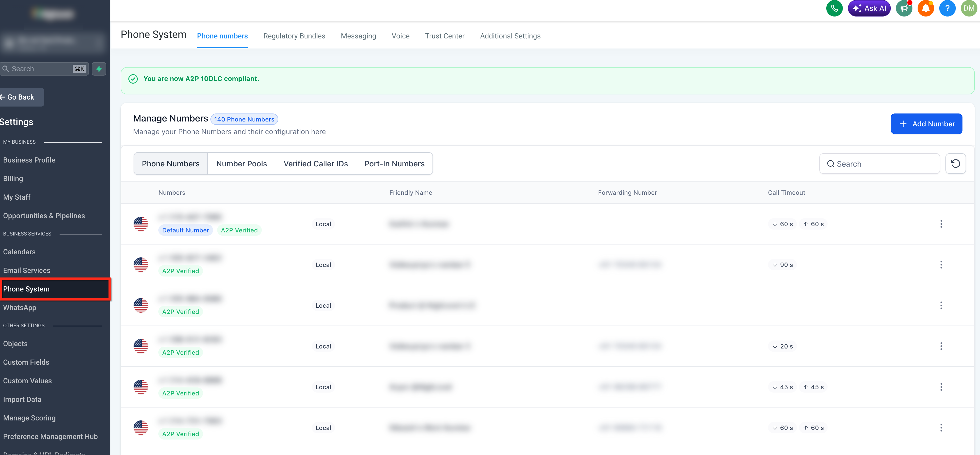Open Email Services in the sidebar
The height and width of the screenshot is (455, 980).
(x=27, y=271)
